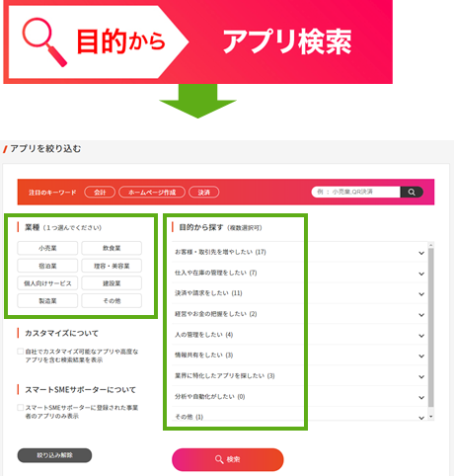Click the scrollbar down arrow in purpose list
The image size is (454, 476).
pyautogui.click(x=431, y=417)
